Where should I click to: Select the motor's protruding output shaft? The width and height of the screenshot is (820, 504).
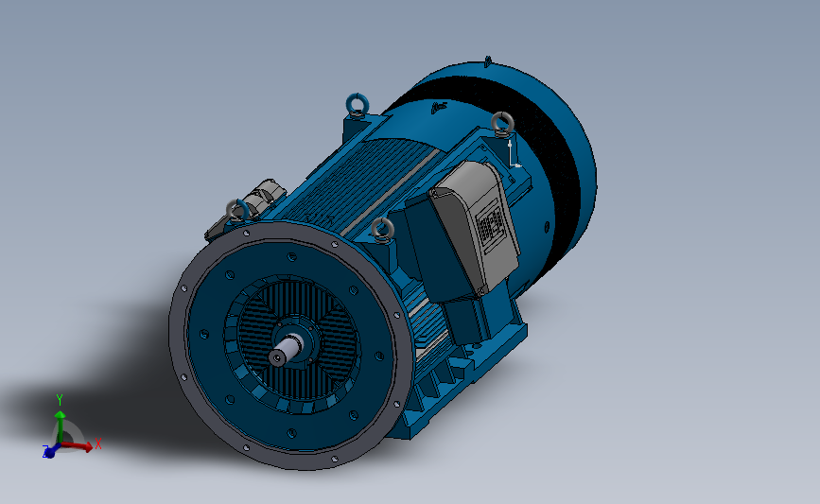point(286,349)
